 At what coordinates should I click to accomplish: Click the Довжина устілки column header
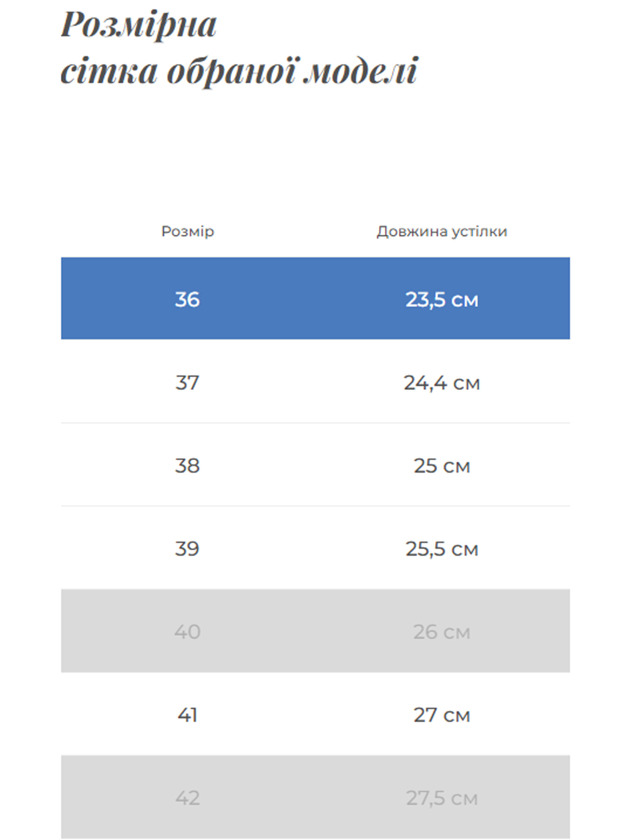(441, 231)
